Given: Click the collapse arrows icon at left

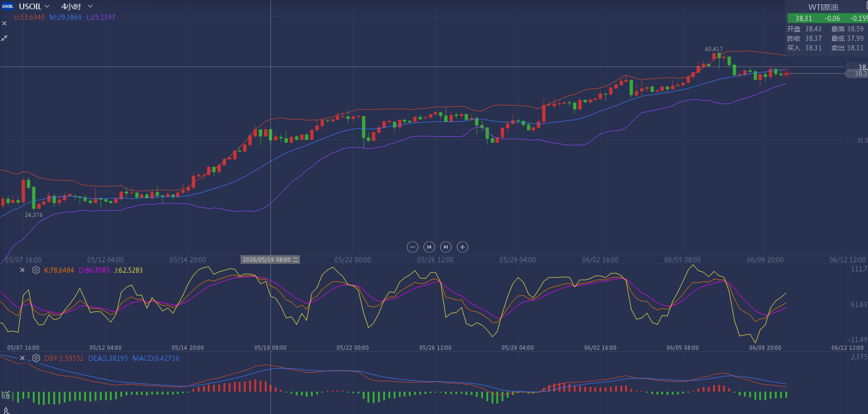Looking at the screenshot, I should 4,38.
